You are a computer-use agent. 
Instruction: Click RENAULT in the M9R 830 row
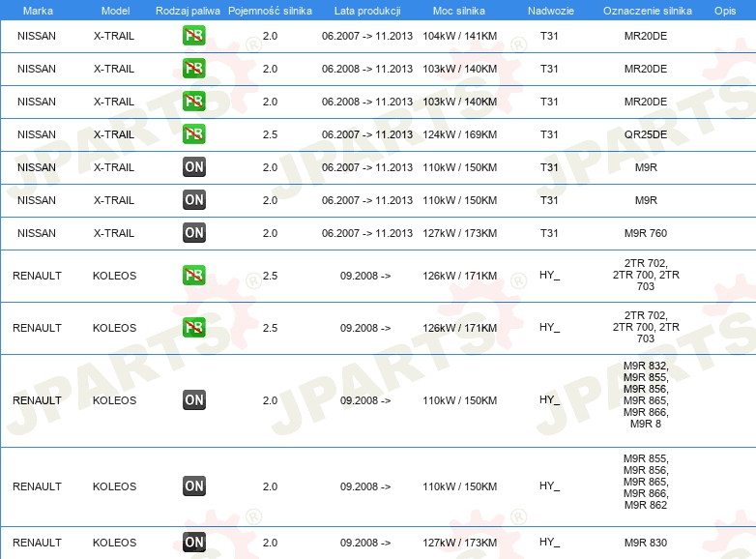pos(37,543)
